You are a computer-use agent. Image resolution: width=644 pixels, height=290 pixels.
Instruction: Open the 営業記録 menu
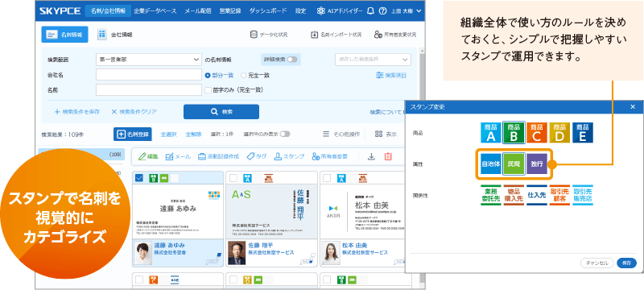(230, 11)
